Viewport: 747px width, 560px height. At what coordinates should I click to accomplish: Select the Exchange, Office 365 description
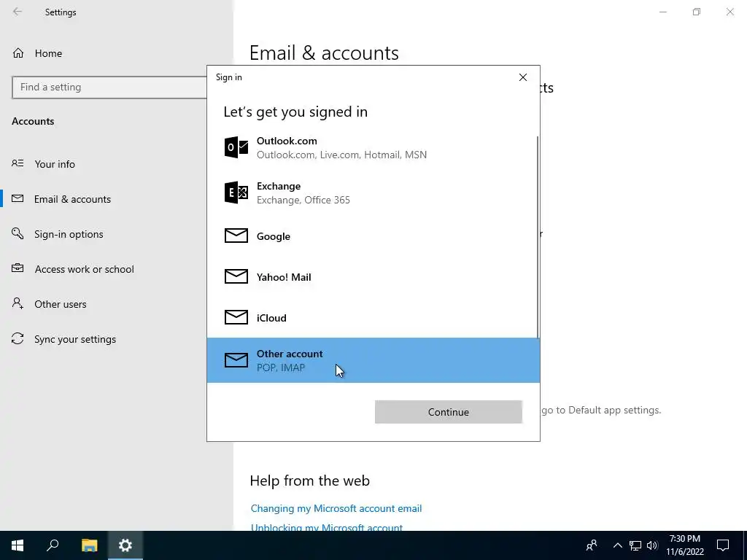tap(303, 200)
